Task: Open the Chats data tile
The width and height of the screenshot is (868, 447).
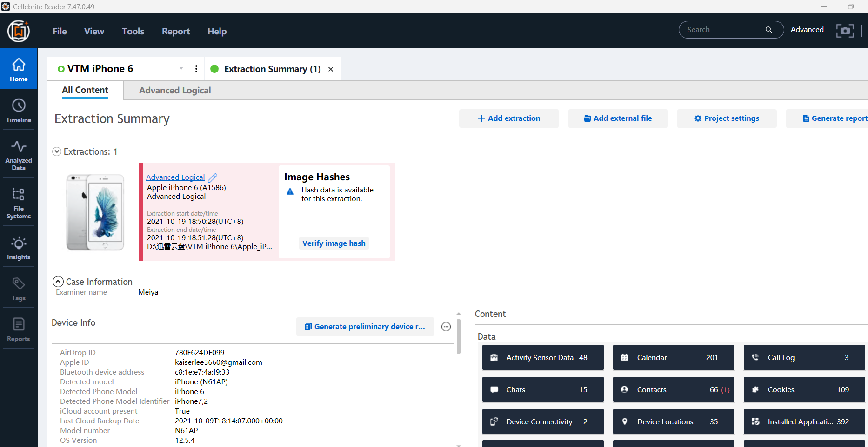Action: click(543, 389)
